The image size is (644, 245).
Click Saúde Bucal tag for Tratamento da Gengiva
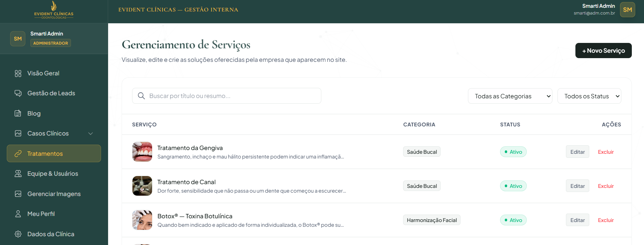tap(422, 152)
